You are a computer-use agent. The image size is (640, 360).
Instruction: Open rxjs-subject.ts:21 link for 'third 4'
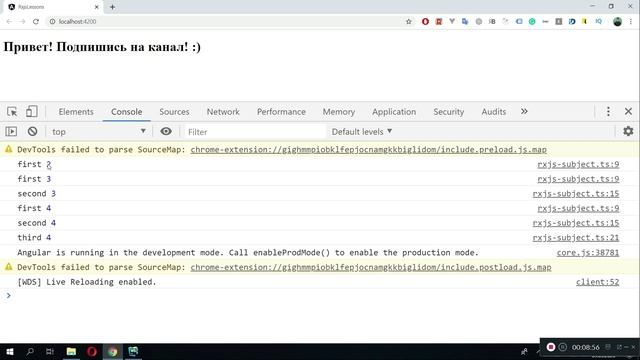[x=576, y=238]
